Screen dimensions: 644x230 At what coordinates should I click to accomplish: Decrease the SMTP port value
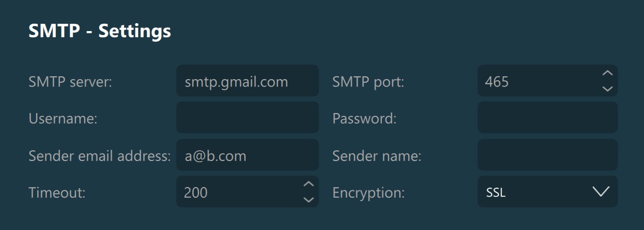coord(607,89)
